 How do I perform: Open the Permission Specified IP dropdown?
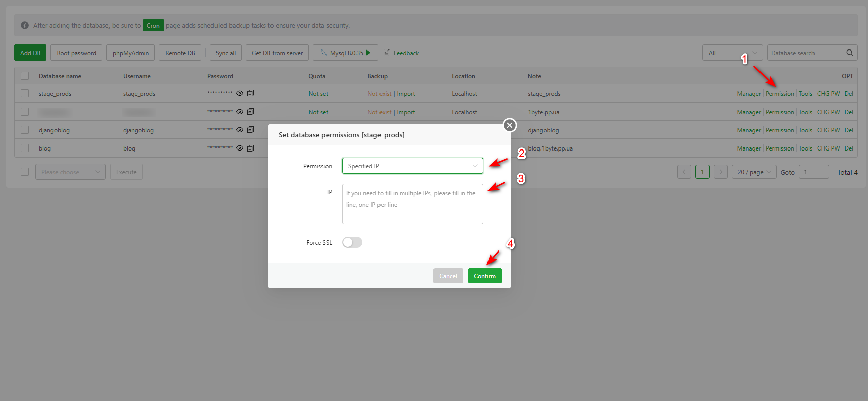(412, 166)
